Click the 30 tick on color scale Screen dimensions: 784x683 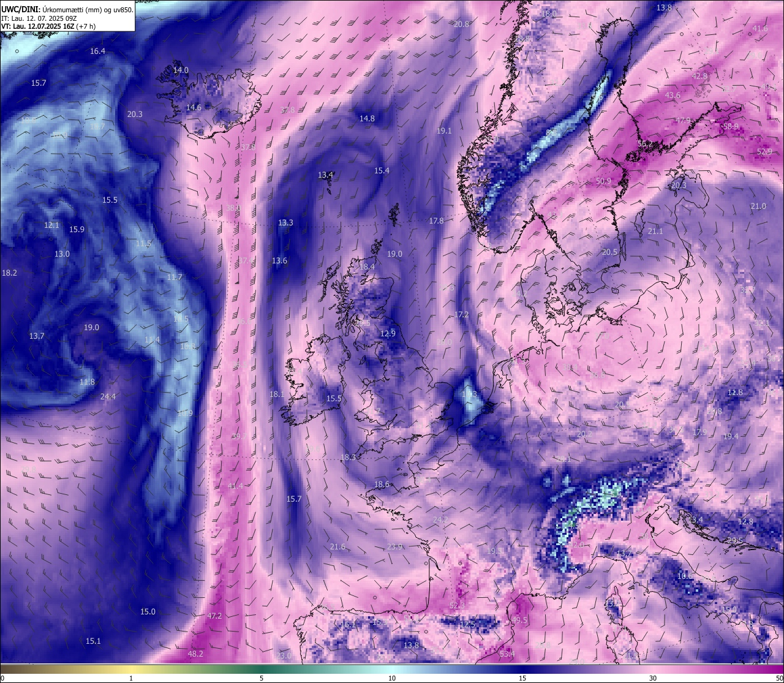[653, 678]
